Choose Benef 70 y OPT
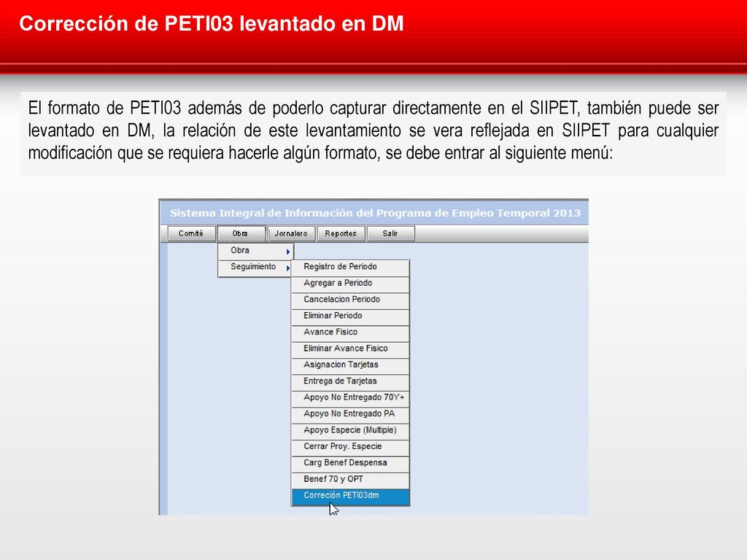The width and height of the screenshot is (747, 560). pos(350,480)
